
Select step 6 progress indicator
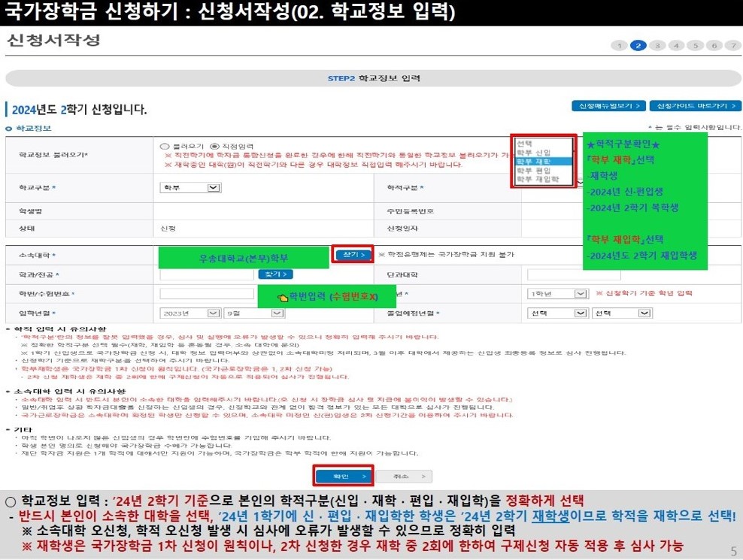point(714,46)
